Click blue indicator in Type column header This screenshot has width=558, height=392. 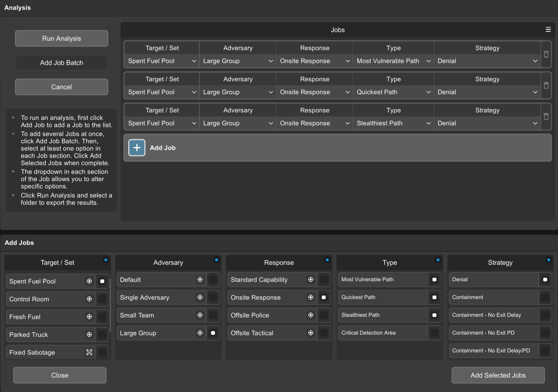pyautogui.click(x=438, y=260)
